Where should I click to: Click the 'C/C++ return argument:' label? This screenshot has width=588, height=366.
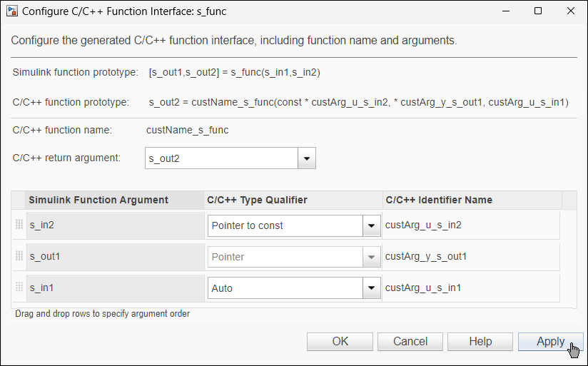66,158
